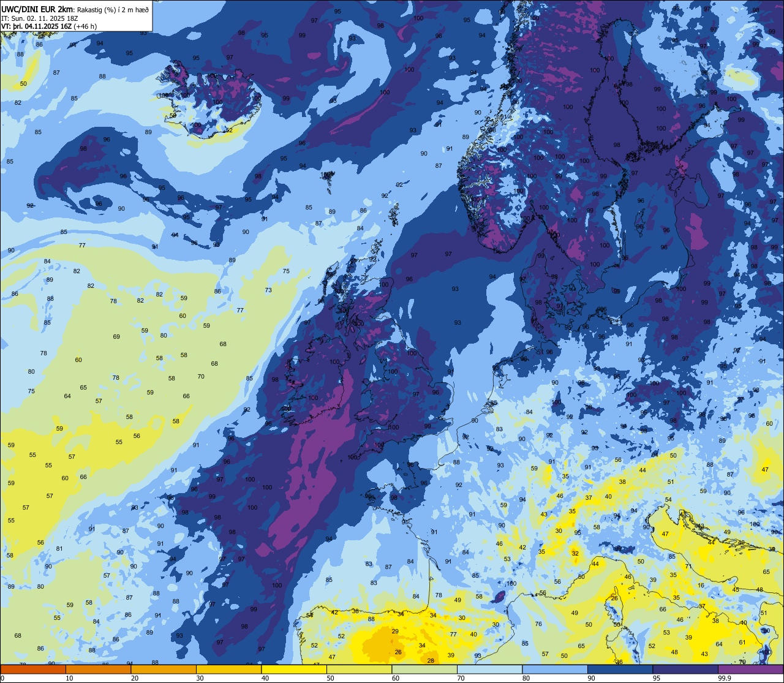Click the legend tick label "80"
The height and width of the screenshot is (683, 784).
[x=526, y=678]
